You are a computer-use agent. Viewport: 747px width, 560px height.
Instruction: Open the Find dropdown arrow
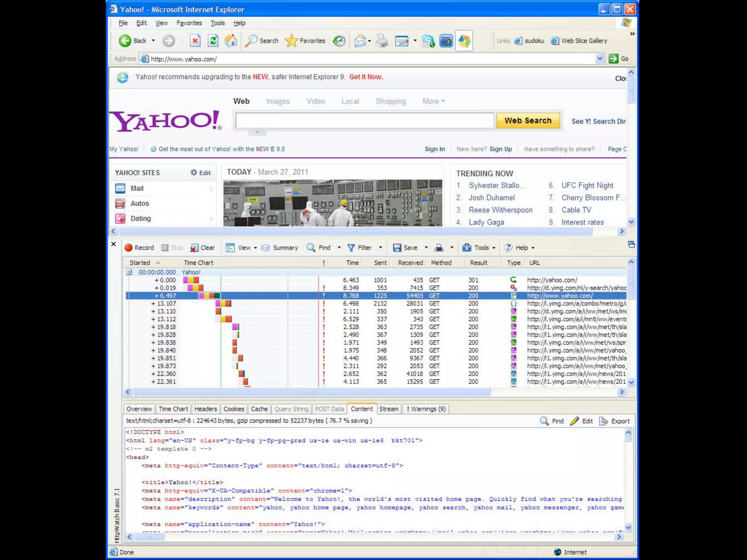339,248
